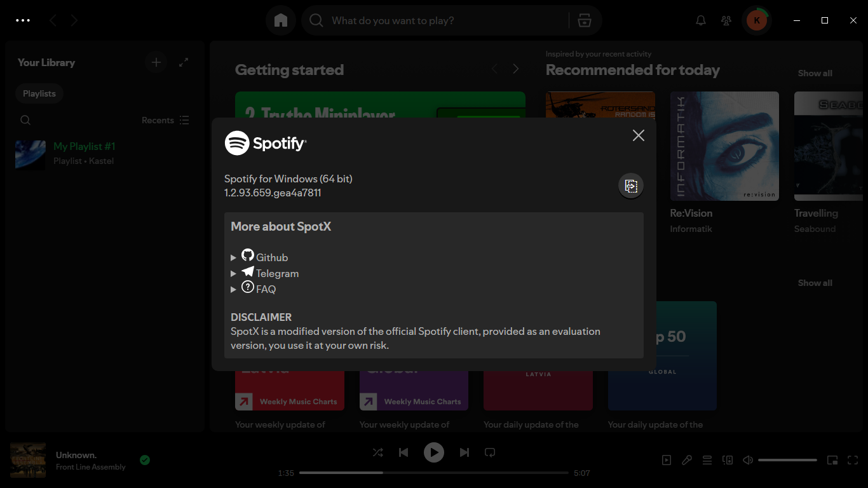Open the 'Unknown.' track title
This screenshot has width=868, height=488.
pos(76,455)
